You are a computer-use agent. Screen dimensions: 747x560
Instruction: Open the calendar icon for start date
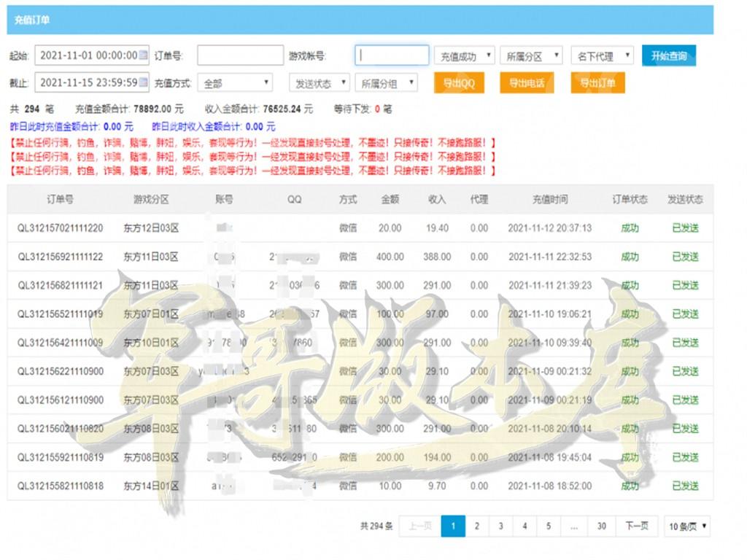(144, 55)
